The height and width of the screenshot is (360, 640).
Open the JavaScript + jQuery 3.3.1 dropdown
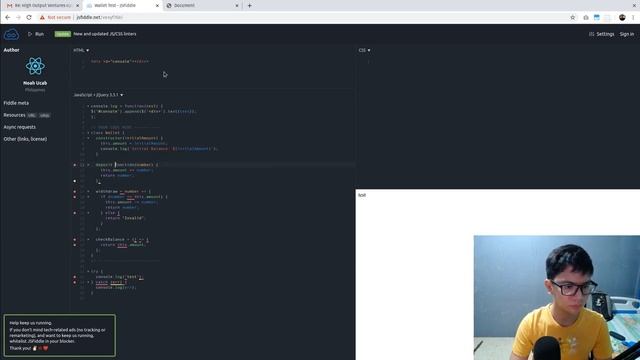tap(98, 95)
